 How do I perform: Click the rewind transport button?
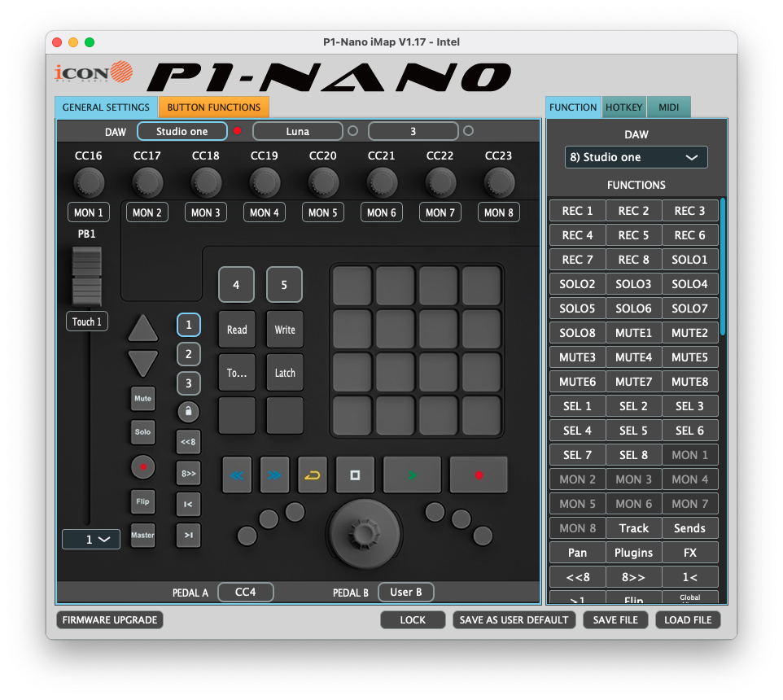pyautogui.click(x=237, y=475)
